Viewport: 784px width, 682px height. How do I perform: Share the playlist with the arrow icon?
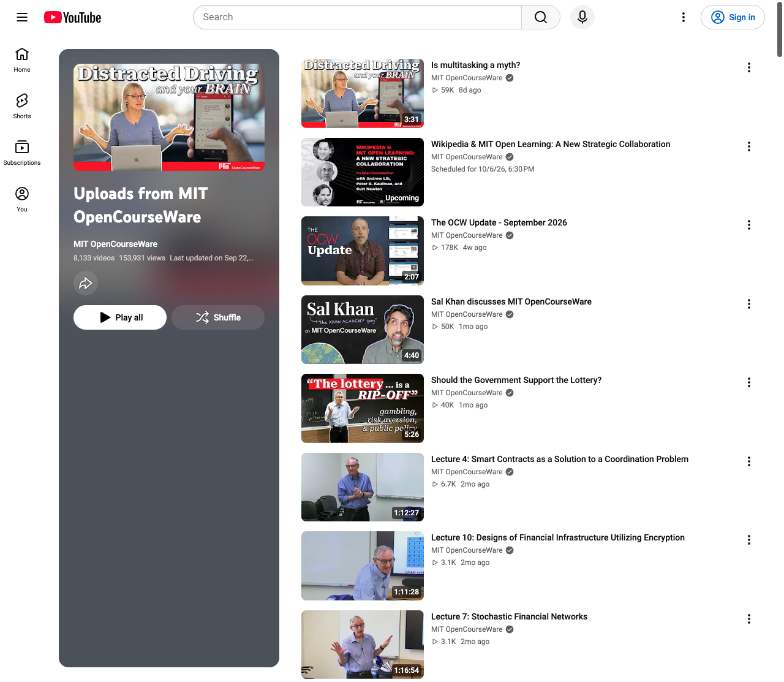[x=86, y=283]
